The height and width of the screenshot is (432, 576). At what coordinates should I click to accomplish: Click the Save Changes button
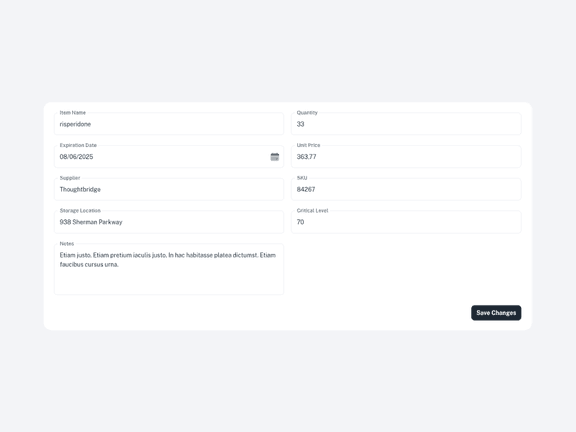tap(496, 313)
